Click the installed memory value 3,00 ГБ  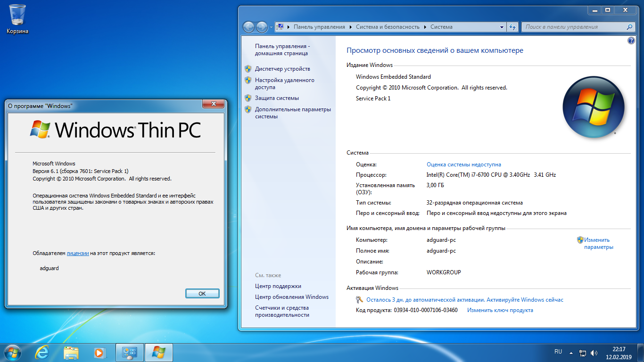click(x=435, y=185)
